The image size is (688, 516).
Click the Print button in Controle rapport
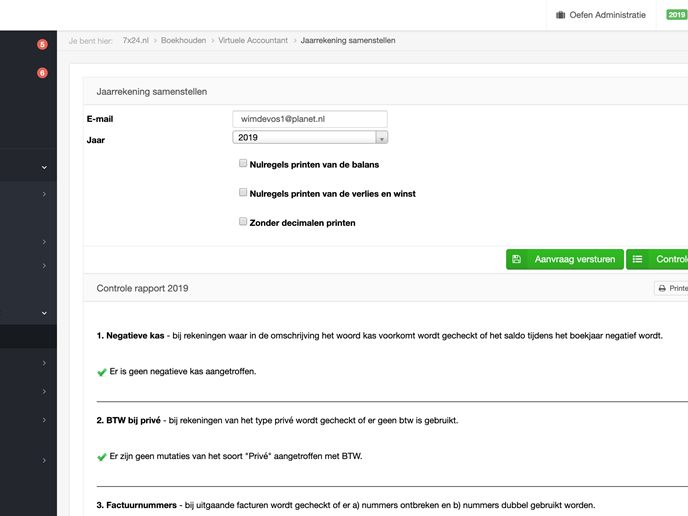(671, 288)
